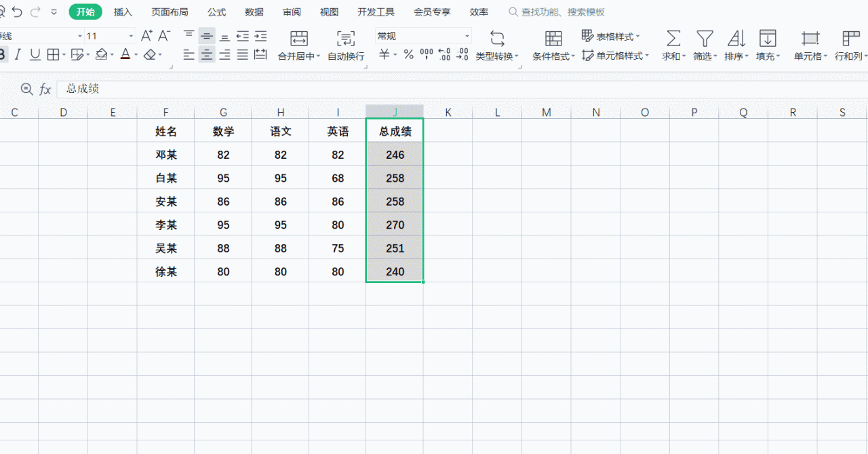868x454 pixels.
Task: Toggle middle vertical alignment
Action: (x=207, y=36)
